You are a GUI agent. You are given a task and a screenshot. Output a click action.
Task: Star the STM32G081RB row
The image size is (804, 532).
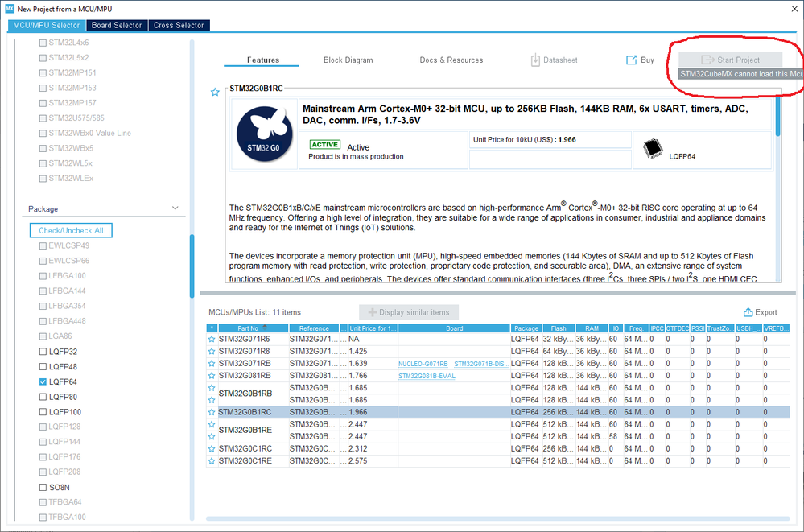(211, 376)
